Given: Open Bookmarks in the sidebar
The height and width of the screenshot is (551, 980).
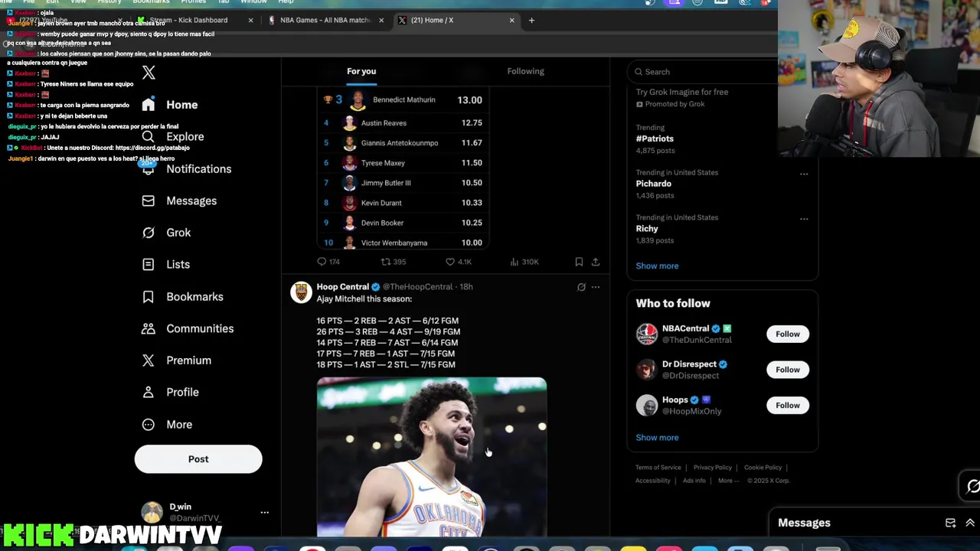Looking at the screenshot, I should click(x=183, y=297).
